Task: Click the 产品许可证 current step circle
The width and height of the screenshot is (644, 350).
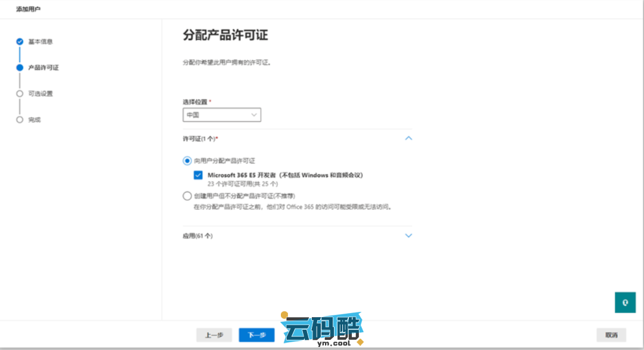Action: point(20,68)
